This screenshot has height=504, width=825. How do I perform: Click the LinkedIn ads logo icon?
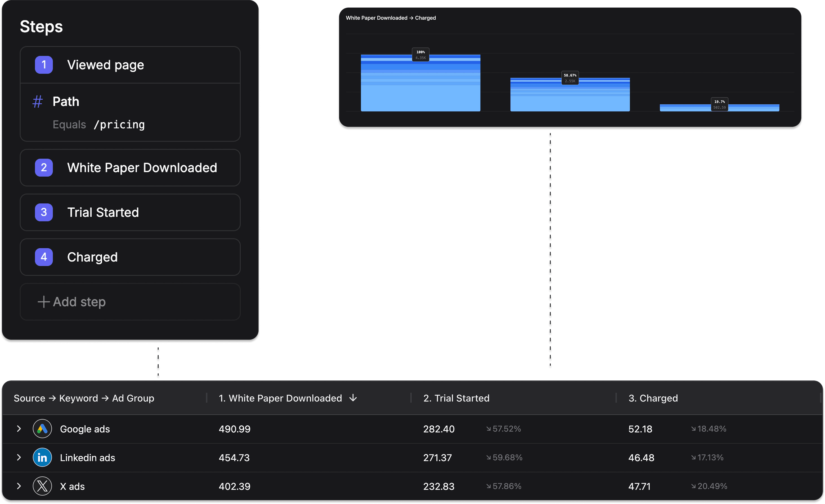pos(42,457)
